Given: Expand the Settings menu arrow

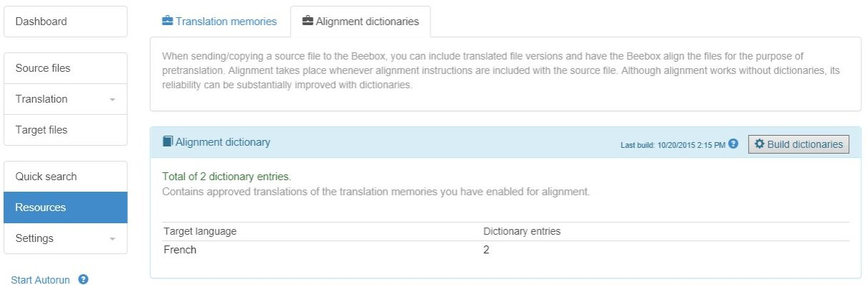Looking at the screenshot, I should pyautogui.click(x=112, y=239).
